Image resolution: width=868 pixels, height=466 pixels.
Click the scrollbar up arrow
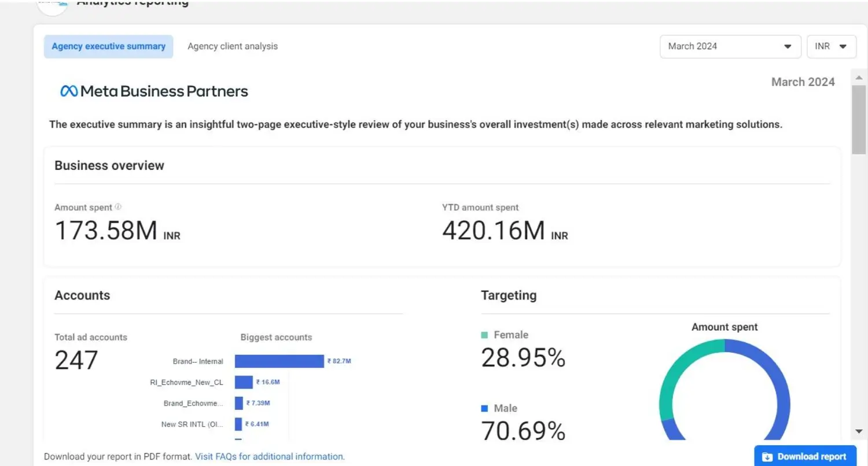859,77
